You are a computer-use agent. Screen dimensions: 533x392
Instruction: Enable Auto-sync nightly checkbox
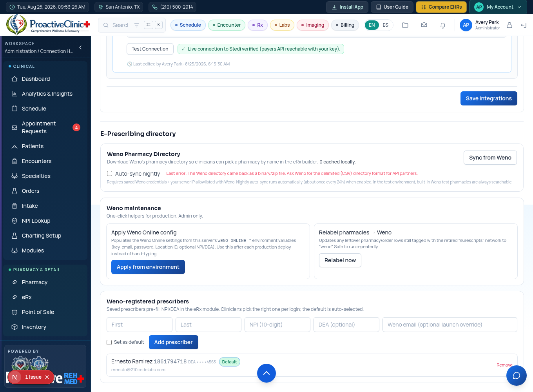(x=110, y=174)
